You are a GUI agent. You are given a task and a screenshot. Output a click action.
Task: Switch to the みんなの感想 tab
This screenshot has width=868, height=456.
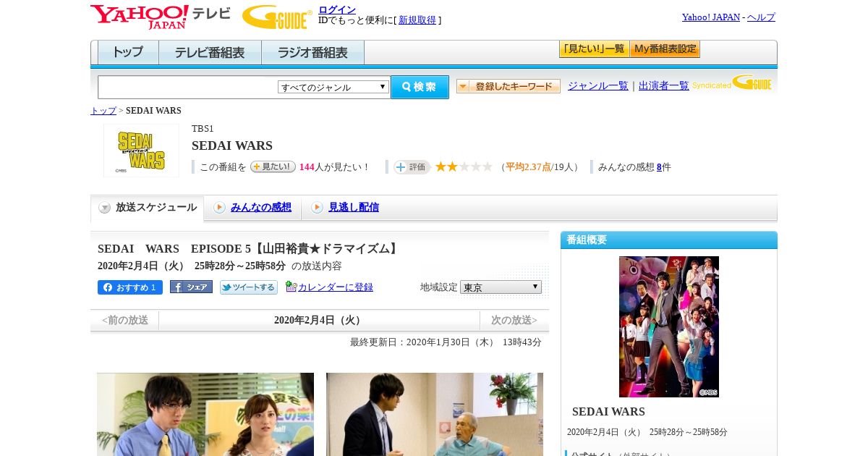point(261,208)
